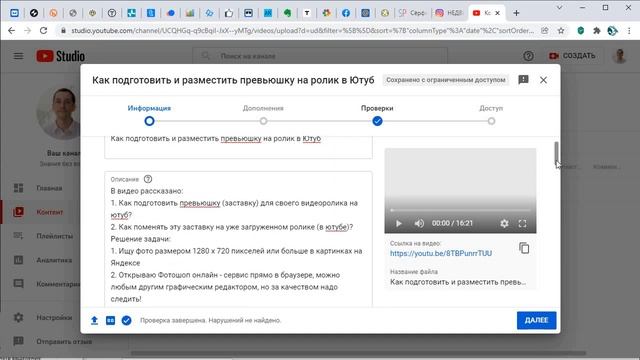
Task: Switch to the Facebook browser tab
Action: click(346, 13)
